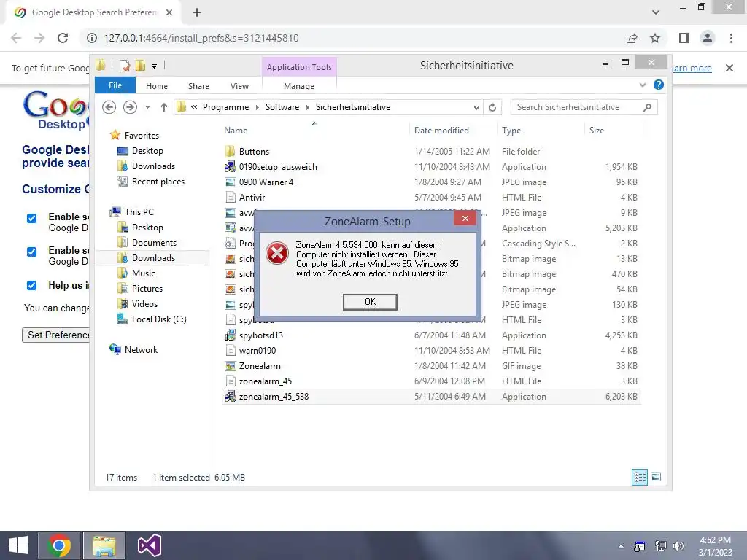Select 0900 Warner 4 image icon
This screenshot has height=560, width=747.
[x=230, y=182]
